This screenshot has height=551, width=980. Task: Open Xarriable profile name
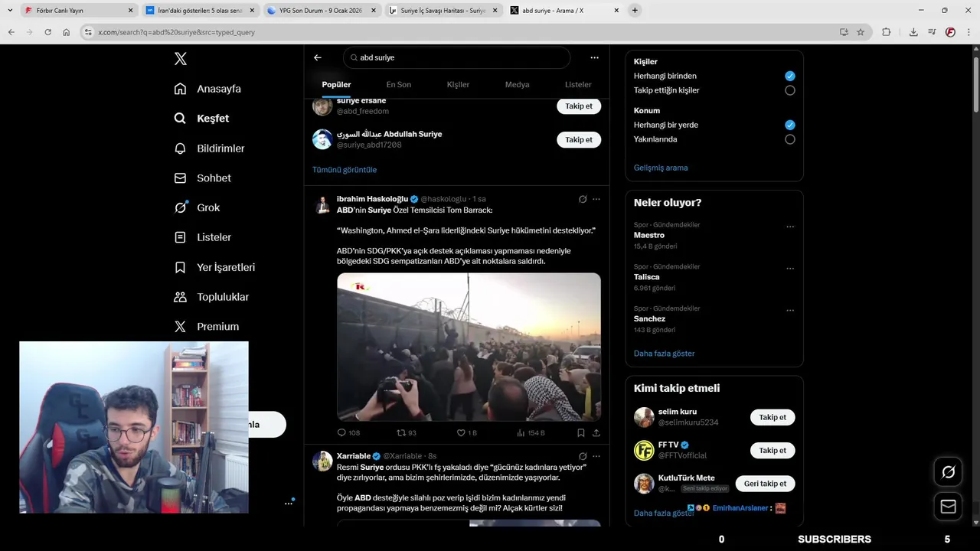pyautogui.click(x=354, y=456)
